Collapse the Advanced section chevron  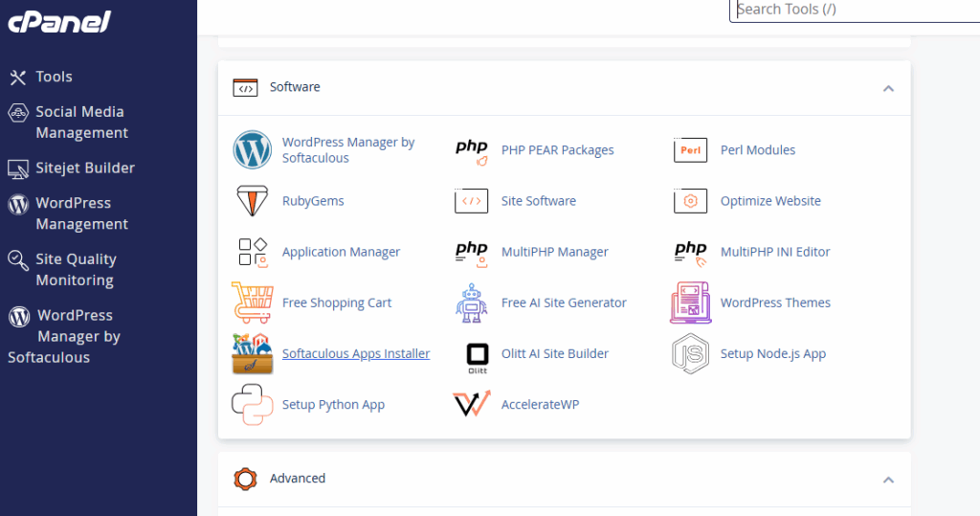pyautogui.click(x=888, y=481)
